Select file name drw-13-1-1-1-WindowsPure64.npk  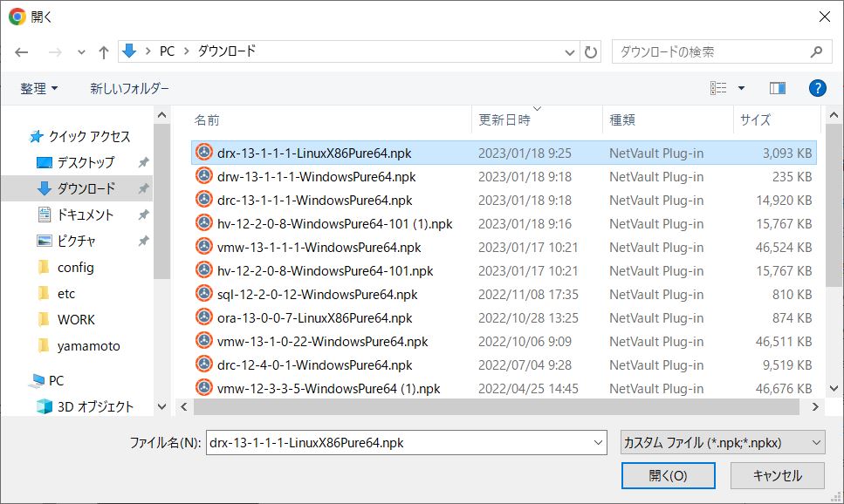click(x=317, y=177)
